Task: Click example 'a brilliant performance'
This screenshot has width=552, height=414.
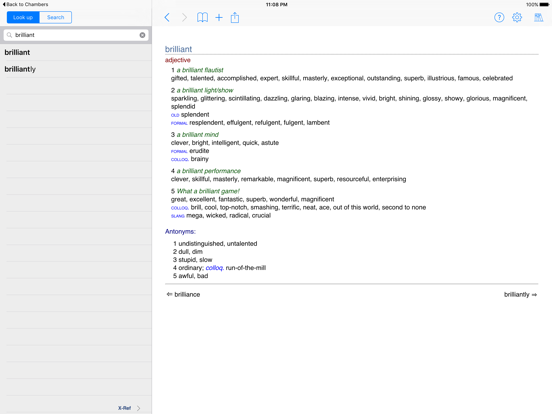Action: (209, 171)
